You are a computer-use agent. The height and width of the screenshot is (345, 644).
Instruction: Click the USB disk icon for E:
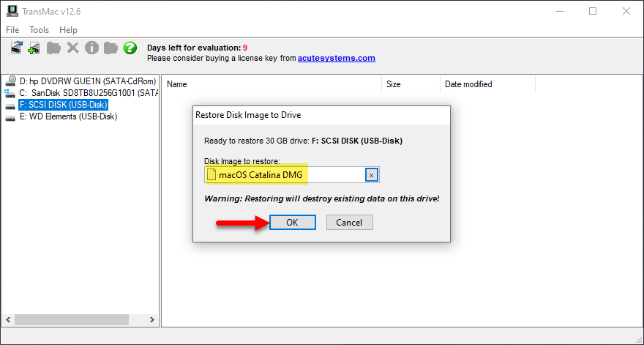pos(10,118)
